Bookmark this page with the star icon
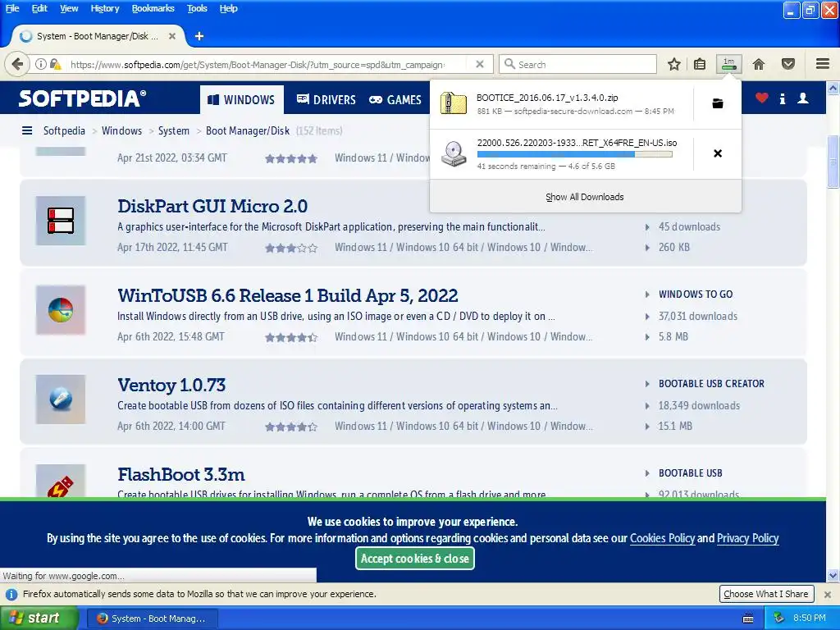The image size is (840, 630). tap(674, 64)
